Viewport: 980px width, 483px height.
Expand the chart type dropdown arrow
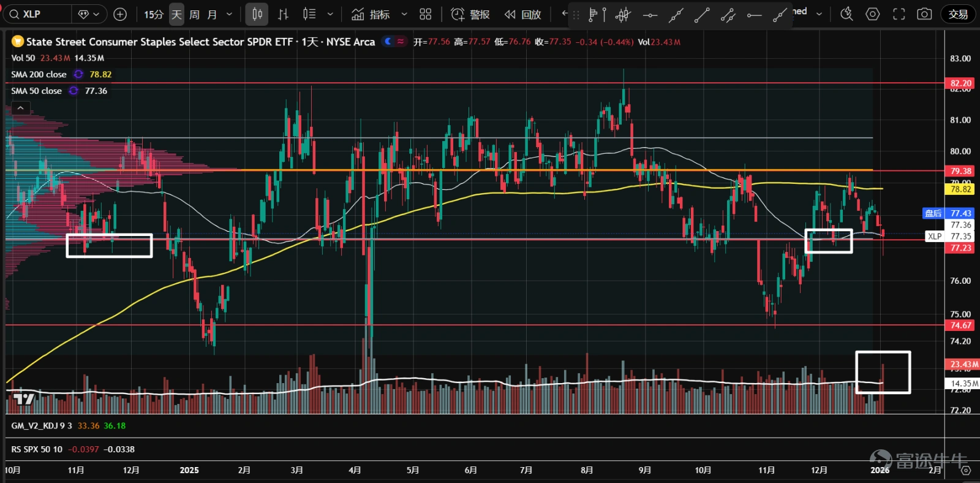(330, 14)
